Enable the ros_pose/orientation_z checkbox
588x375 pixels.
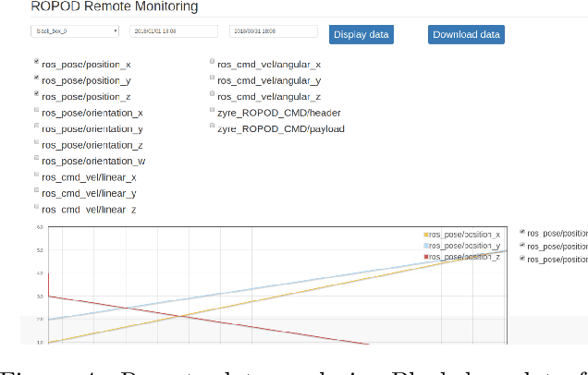pyautogui.click(x=37, y=143)
